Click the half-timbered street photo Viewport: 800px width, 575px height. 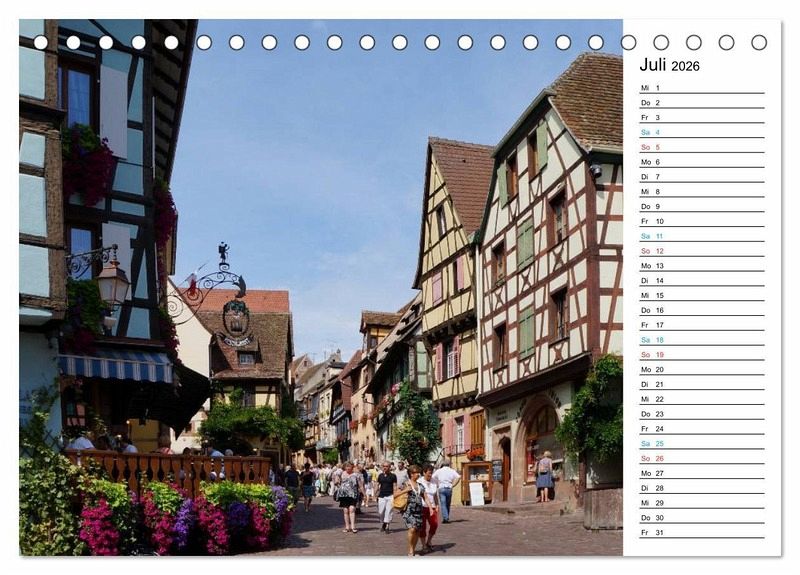click(x=321, y=287)
